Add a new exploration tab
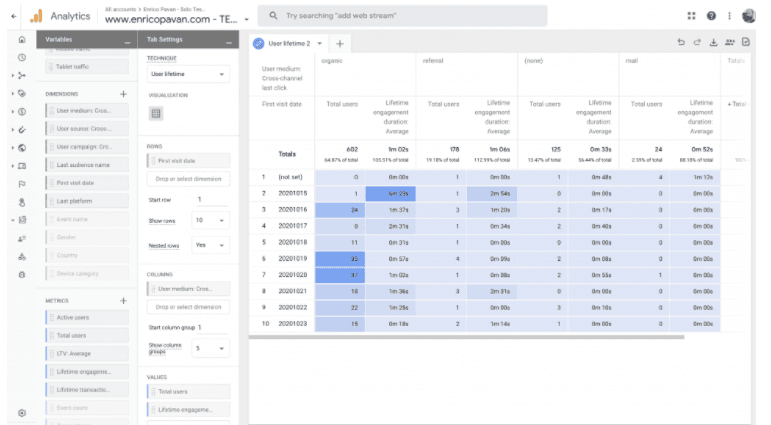Image resolution: width=771 pixels, height=425 pixels. pyautogui.click(x=339, y=44)
